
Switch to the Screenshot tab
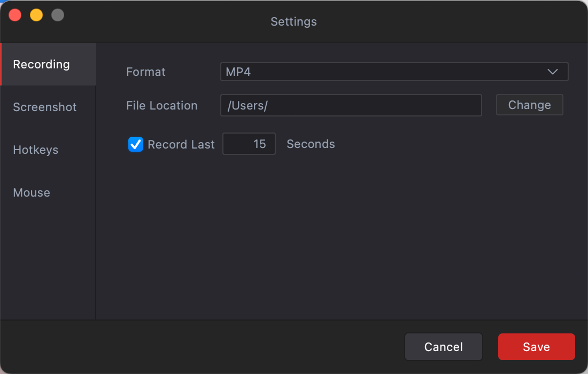click(x=44, y=107)
